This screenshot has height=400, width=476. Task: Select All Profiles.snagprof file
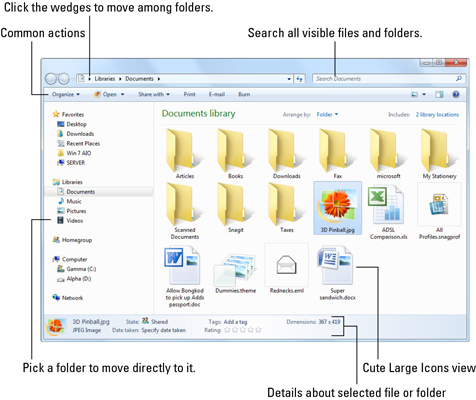439,211
